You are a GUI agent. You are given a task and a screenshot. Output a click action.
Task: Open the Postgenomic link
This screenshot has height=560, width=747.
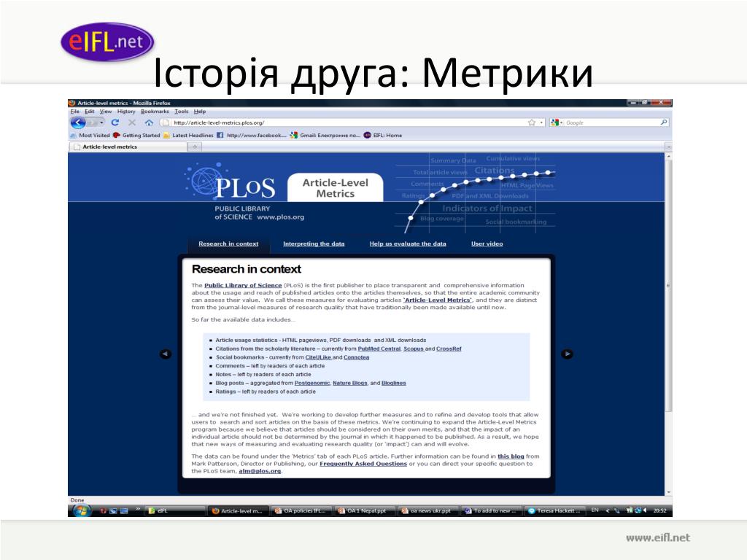(312, 383)
